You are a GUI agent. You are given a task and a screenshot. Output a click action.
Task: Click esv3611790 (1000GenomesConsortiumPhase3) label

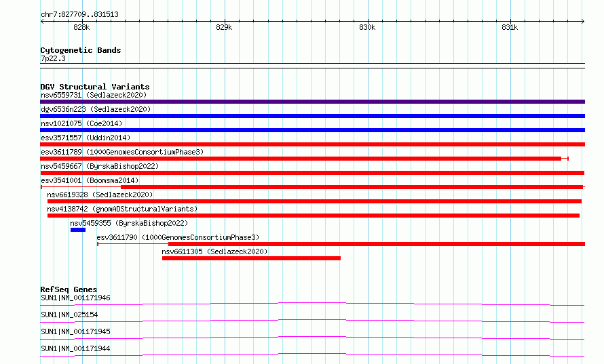click(x=178, y=237)
